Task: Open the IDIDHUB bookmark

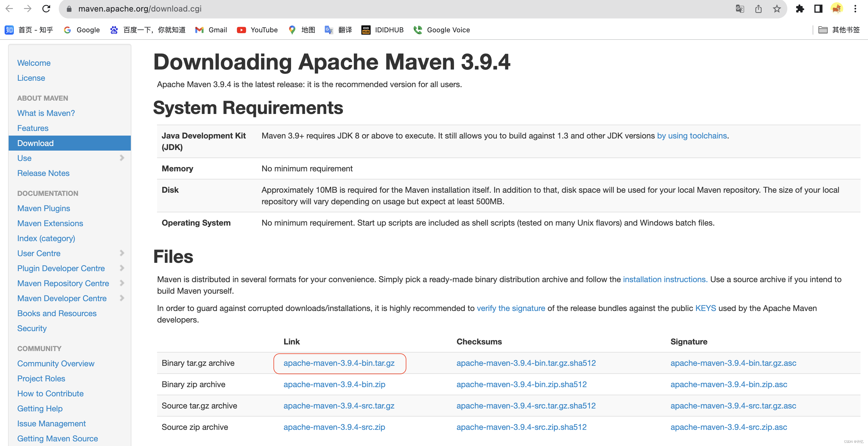Action: (x=382, y=30)
